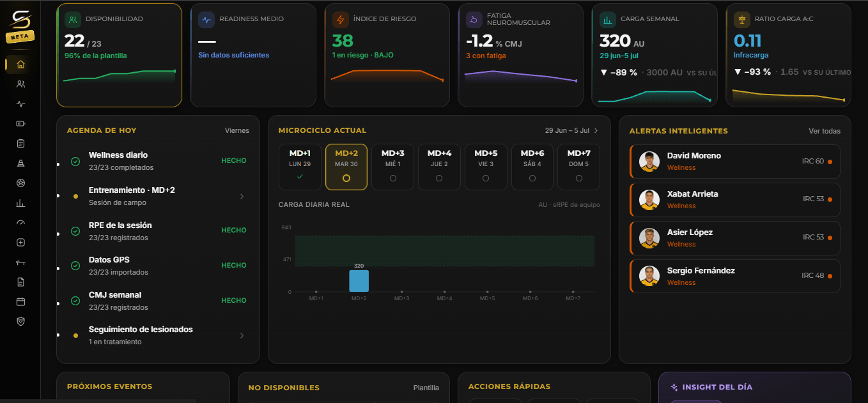Go to next microcycle with the date chevron
Viewport: 868px width, 403px height.
pyautogui.click(x=596, y=130)
